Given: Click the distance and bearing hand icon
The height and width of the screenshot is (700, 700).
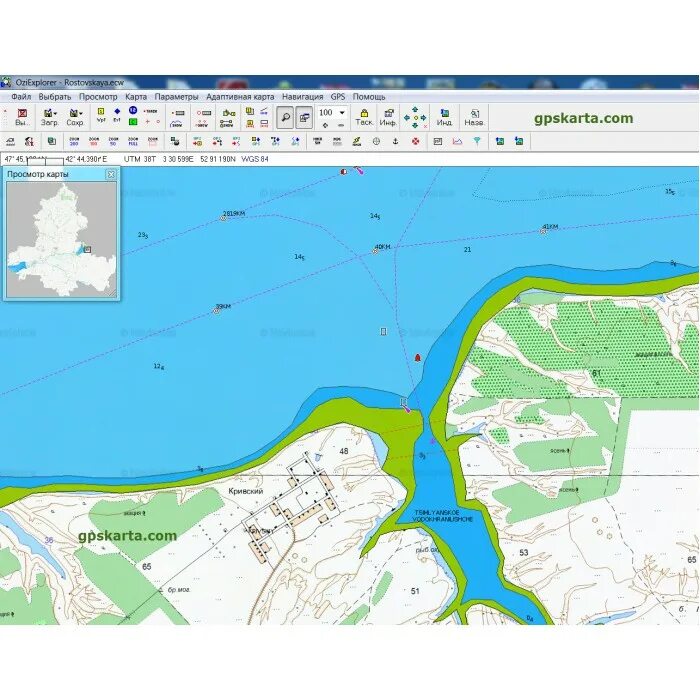Looking at the screenshot, I should coord(228,114).
